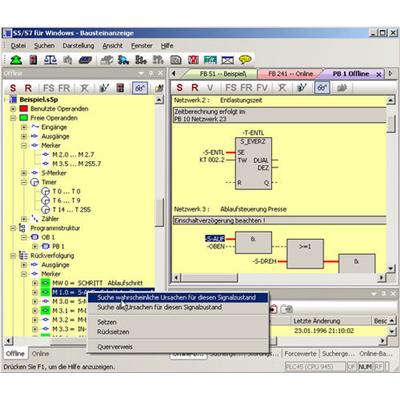400x400 pixels.
Task: Expand the S-Merker tree node
Action: click(24, 173)
